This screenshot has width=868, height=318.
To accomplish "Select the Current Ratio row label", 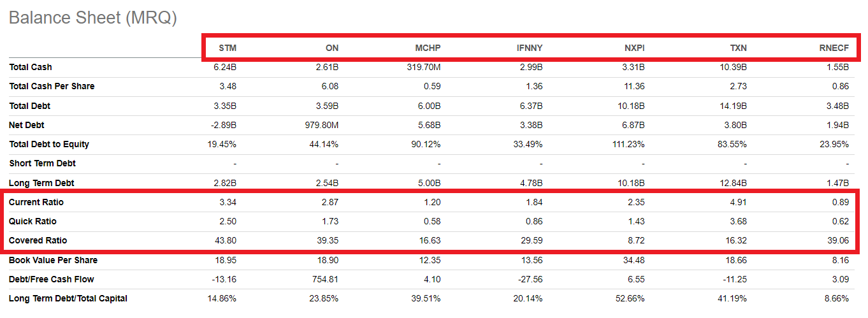I will (36, 202).
